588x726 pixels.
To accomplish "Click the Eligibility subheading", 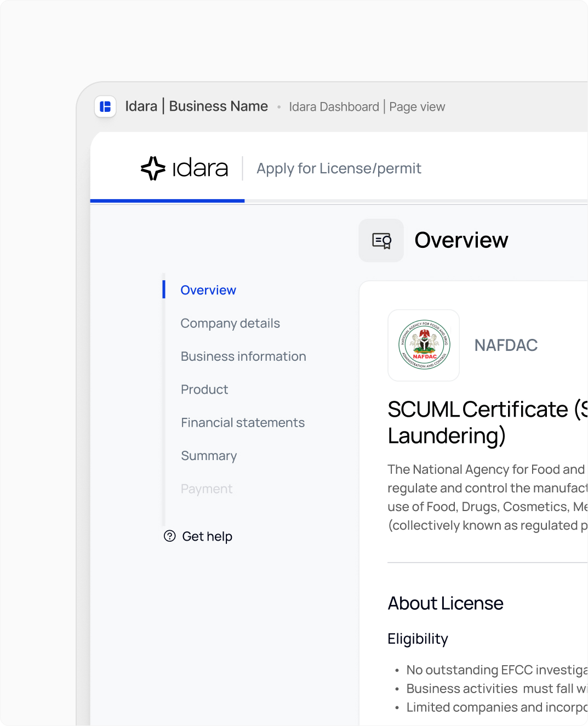I will point(418,639).
